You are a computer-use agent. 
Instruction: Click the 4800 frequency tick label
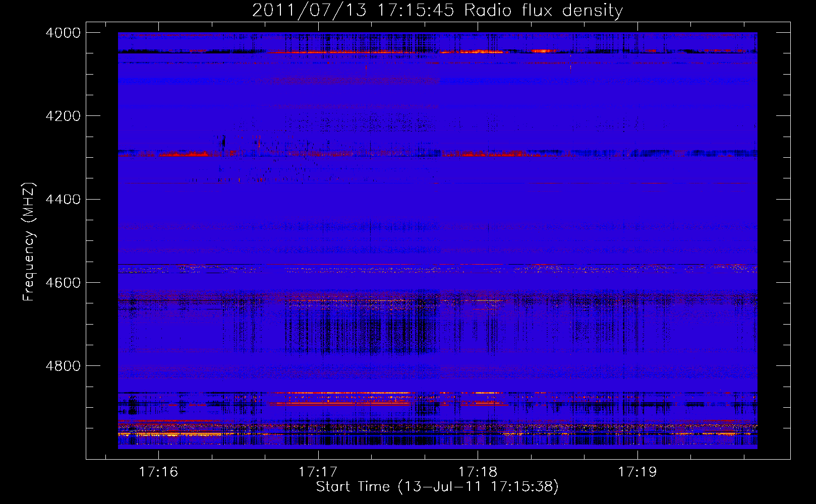pos(63,365)
